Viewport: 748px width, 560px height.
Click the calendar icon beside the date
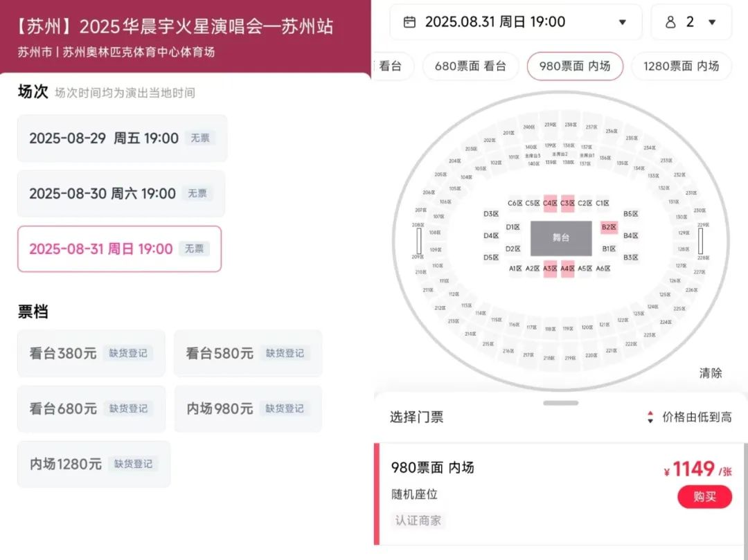[x=409, y=22]
